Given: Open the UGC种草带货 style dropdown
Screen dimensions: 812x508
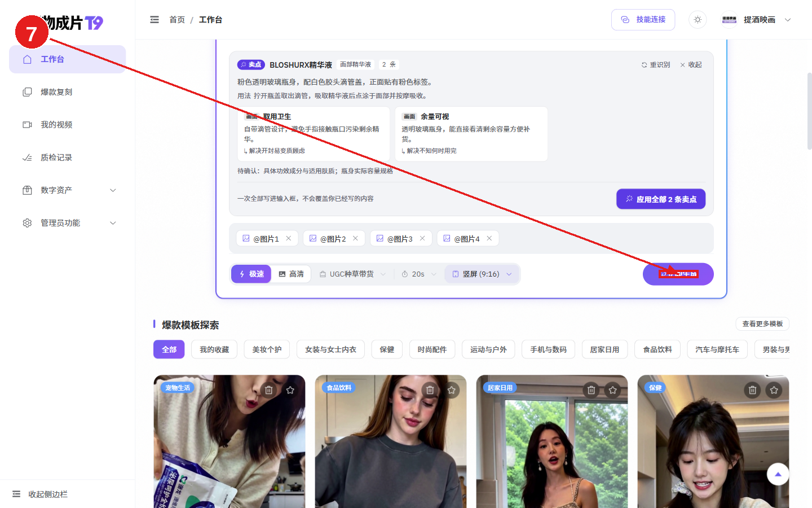Looking at the screenshot, I should [352, 274].
